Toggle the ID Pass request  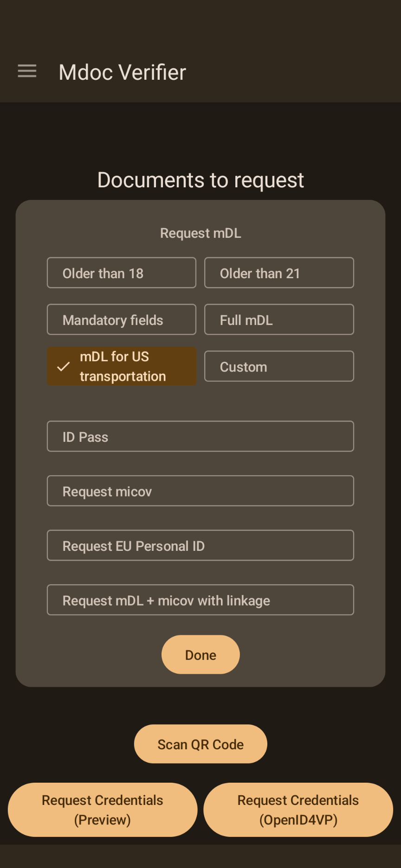[200, 436]
